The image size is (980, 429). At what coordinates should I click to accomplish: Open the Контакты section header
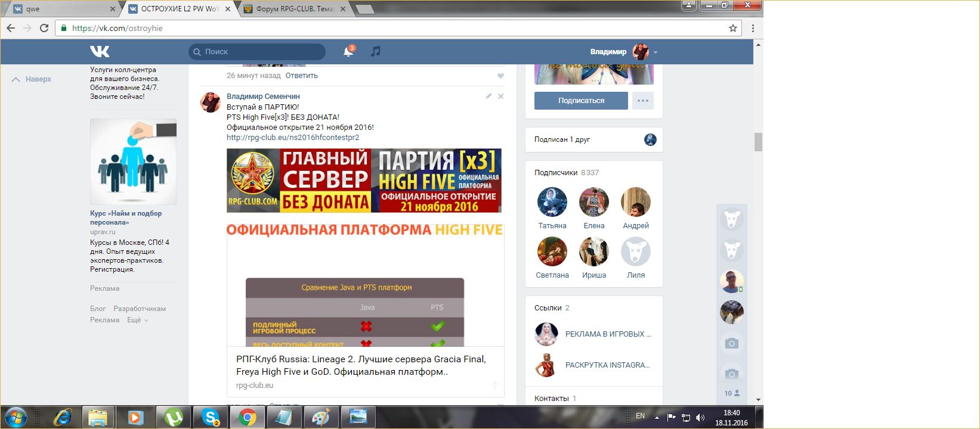point(555,399)
